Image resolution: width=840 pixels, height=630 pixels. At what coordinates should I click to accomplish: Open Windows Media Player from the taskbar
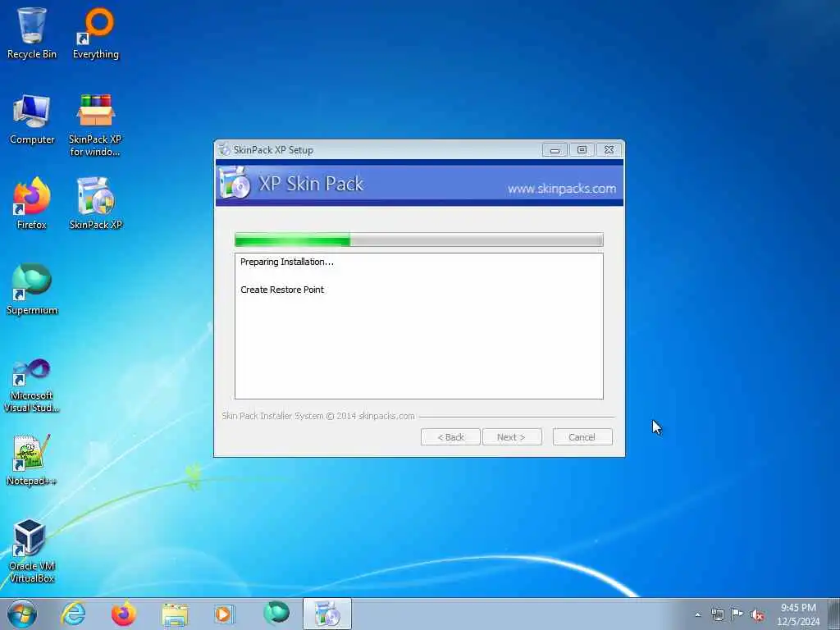[x=224, y=614]
